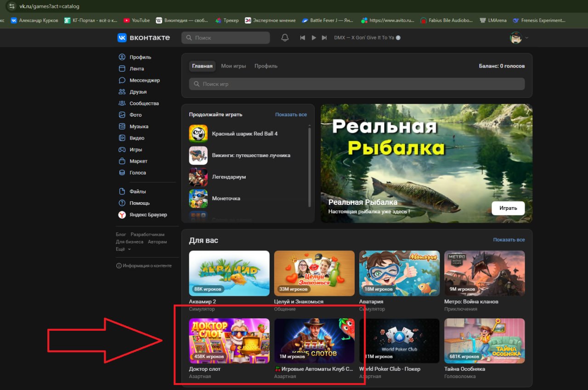Open the Целуй и Знакомься game thumbnail
Screen dimensions: 588x390
tap(314, 273)
